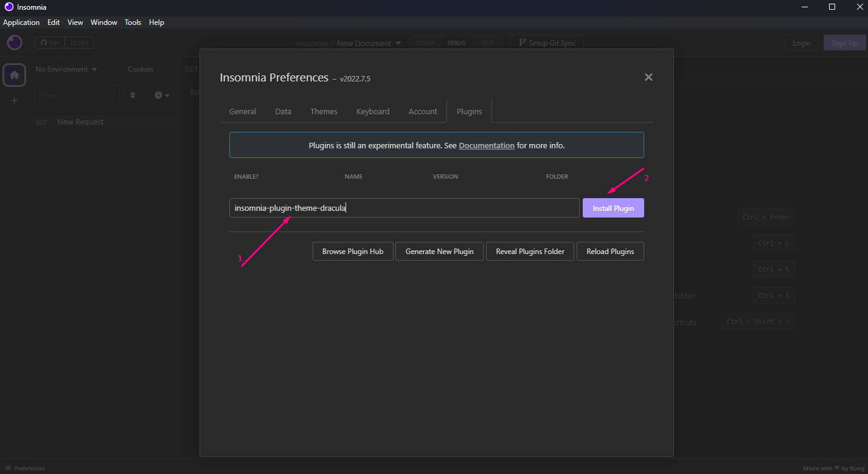Screen dimensions: 868x474
Task: Focus the request Filter field
Action: [x=77, y=95]
